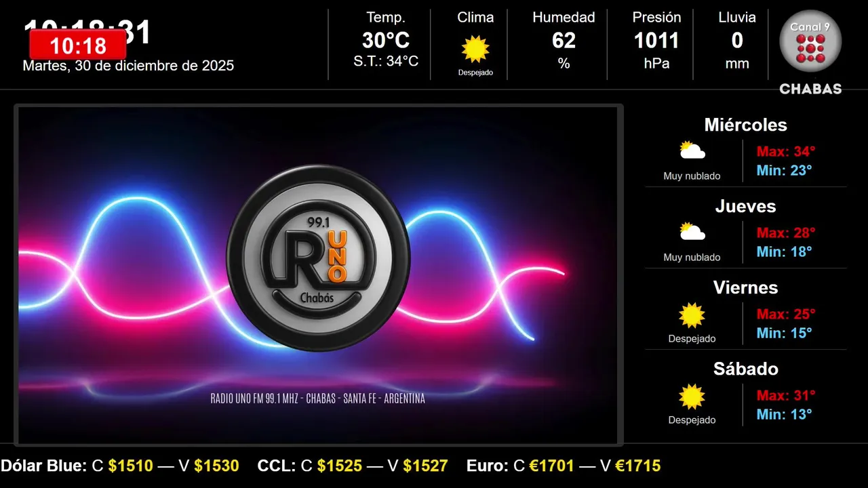Click the 'S.T.: 34°C' feels-like value
The height and width of the screenshot is (488, 868).
(x=386, y=61)
